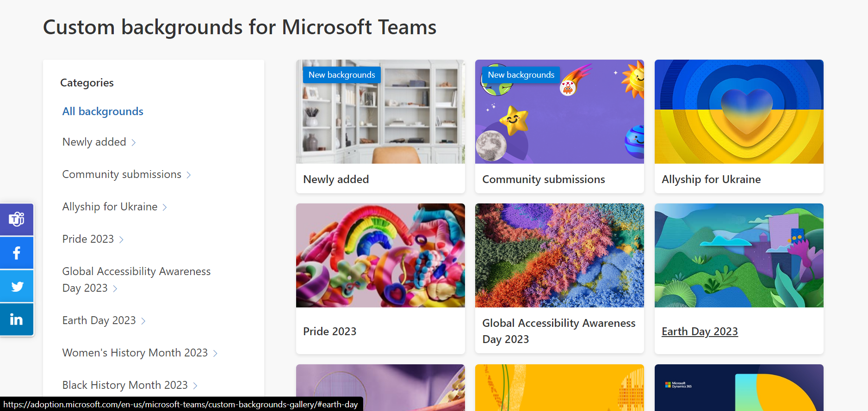Select All backgrounds category

click(103, 111)
